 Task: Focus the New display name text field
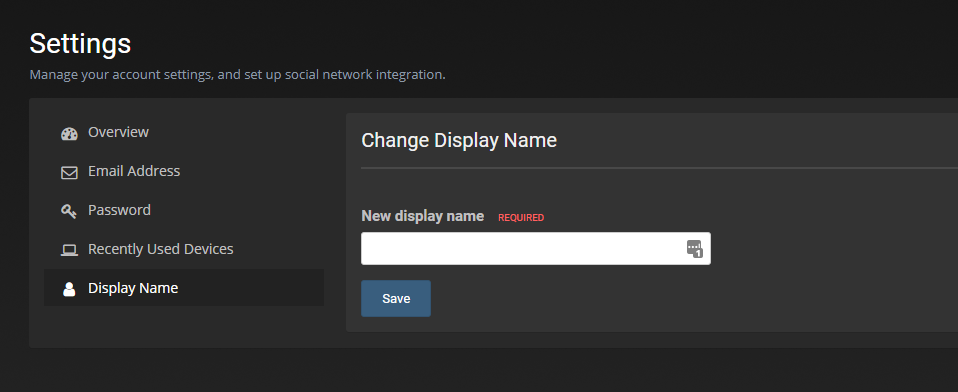click(x=536, y=249)
